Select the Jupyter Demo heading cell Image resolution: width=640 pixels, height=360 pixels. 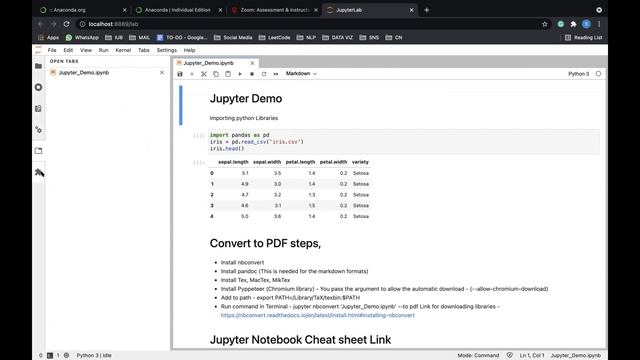(246, 98)
